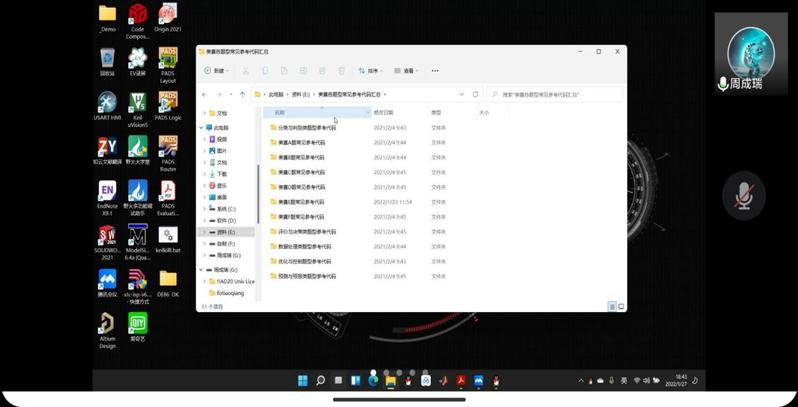
Task: Launch the USART HMI desktop shortcut
Action: click(107, 106)
